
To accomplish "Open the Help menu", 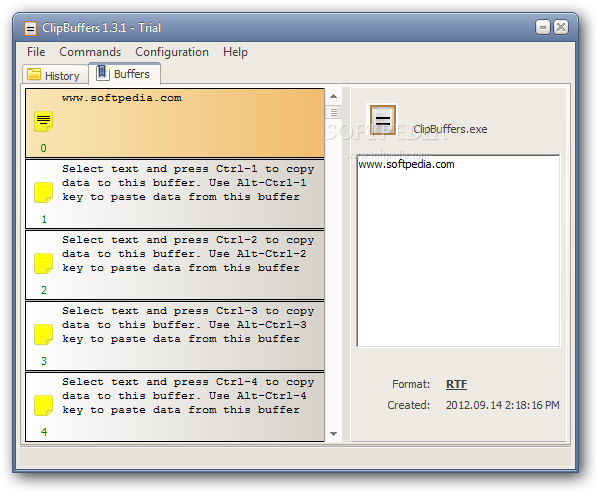I will click(235, 52).
